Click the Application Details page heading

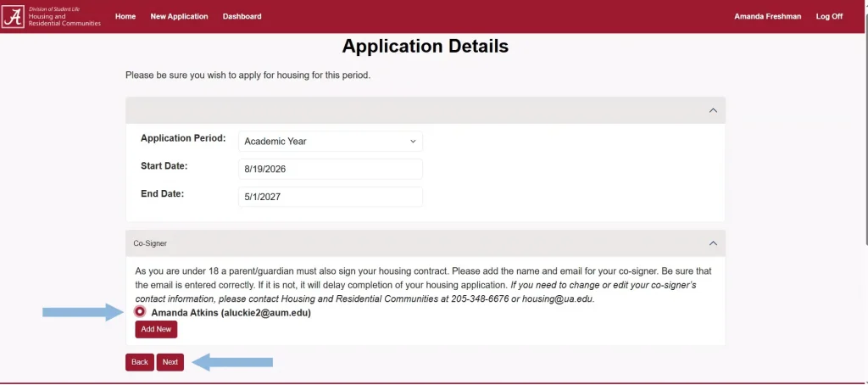click(426, 46)
